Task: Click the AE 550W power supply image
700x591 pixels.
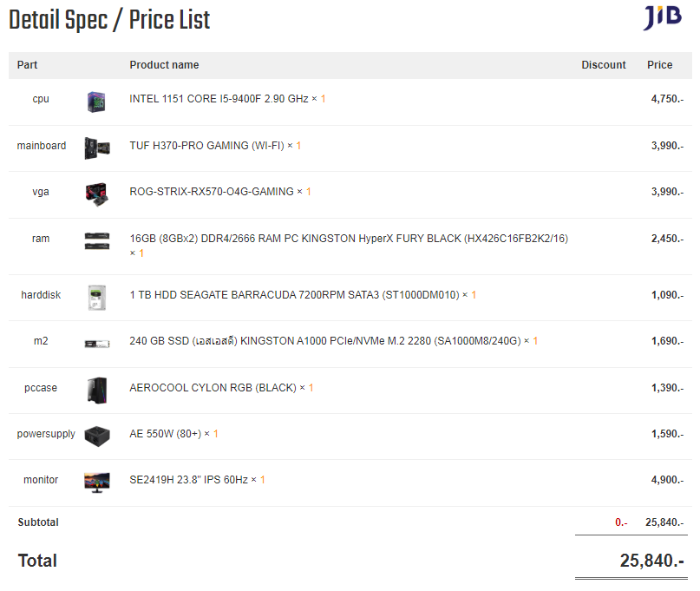Action: [x=96, y=436]
